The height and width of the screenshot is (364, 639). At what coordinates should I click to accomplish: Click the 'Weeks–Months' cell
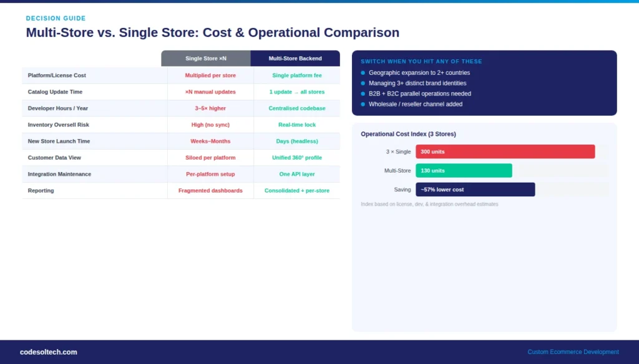click(x=210, y=141)
